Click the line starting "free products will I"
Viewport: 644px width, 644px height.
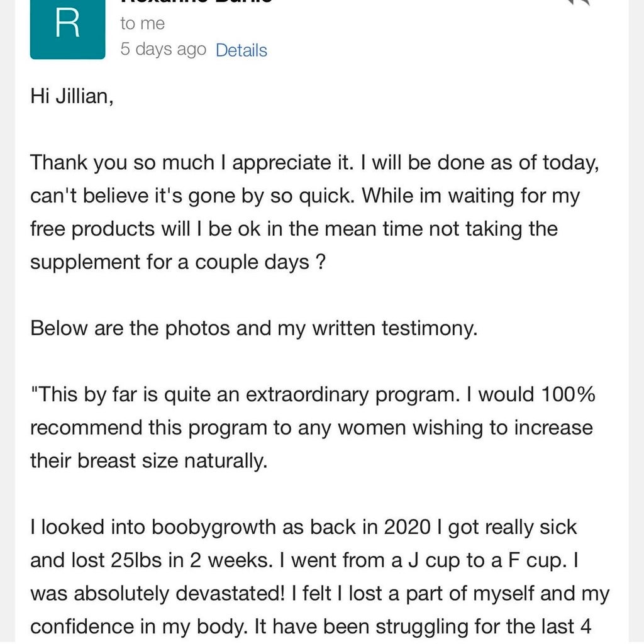(294, 228)
